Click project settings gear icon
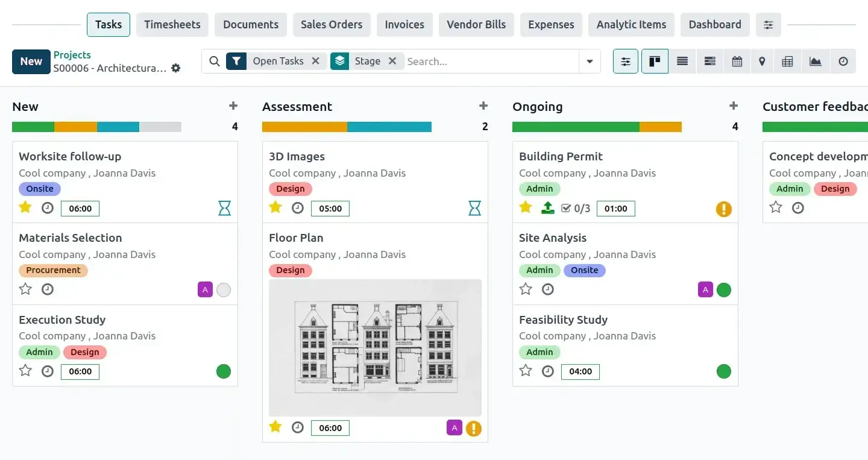The image size is (868, 460). coord(176,68)
